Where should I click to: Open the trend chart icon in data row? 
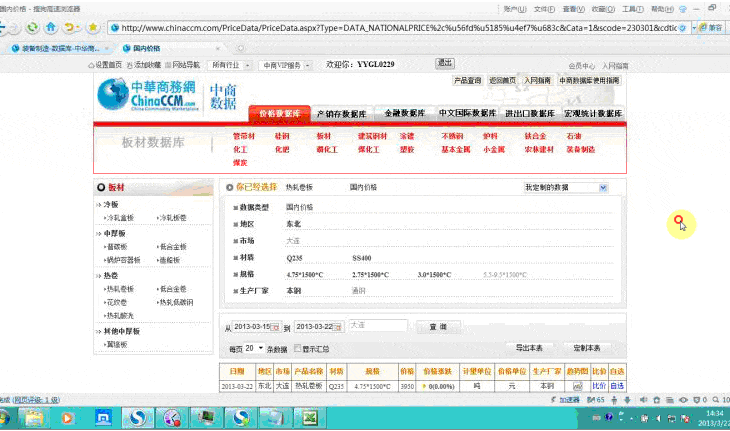577,385
